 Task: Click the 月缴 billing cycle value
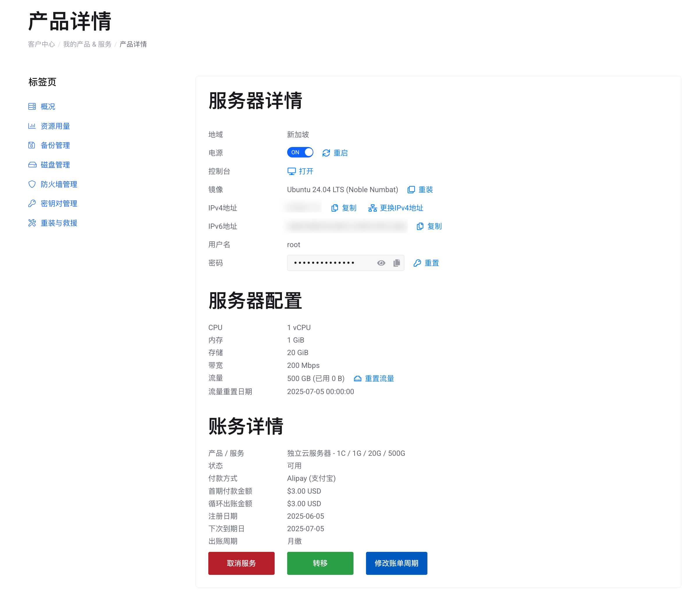(294, 541)
